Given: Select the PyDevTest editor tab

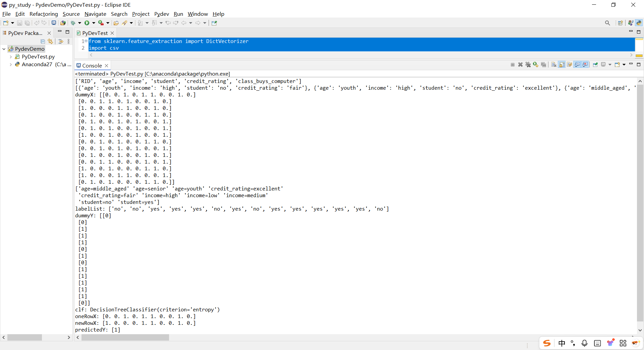Looking at the screenshot, I should 95,33.
